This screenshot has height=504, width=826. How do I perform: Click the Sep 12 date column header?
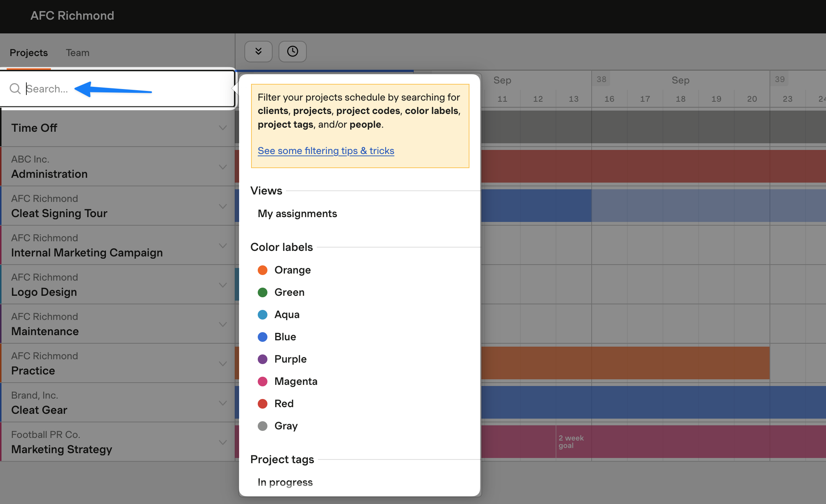tap(538, 99)
